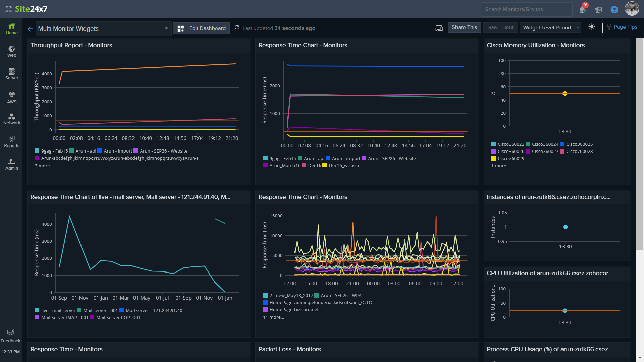Go to Reports in sidebar
Viewport: 644px width, 362px height.
pos(12,141)
